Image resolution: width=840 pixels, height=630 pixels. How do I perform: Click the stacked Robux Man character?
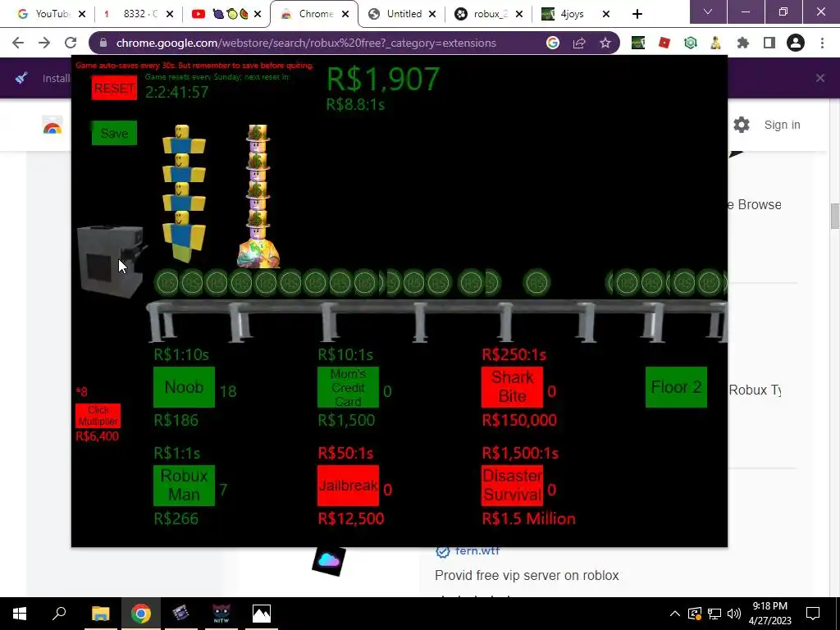point(258,196)
